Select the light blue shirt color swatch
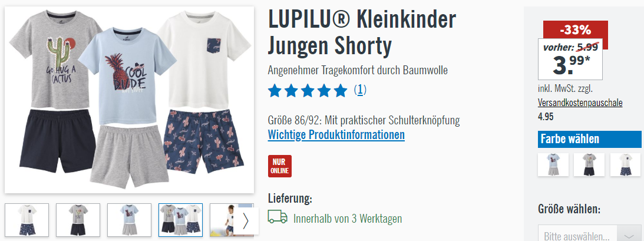Image resolution: width=644 pixels, height=241 pixels. (553, 164)
